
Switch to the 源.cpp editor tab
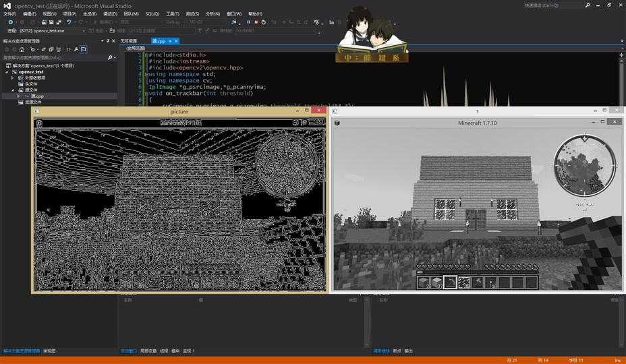(x=159, y=41)
